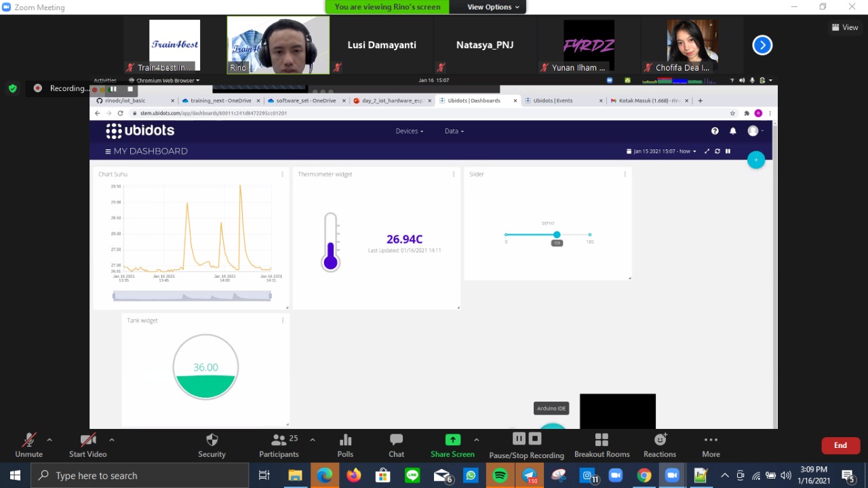Click Rino's video thumbnail
This screenshot has height=488, width=868.
(x=278, y=45)
